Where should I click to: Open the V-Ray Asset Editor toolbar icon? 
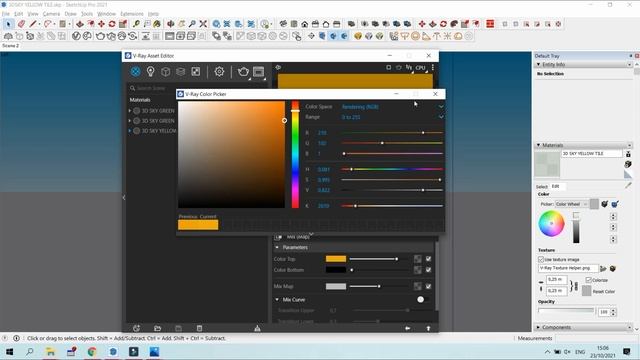[x=76, y=36]
